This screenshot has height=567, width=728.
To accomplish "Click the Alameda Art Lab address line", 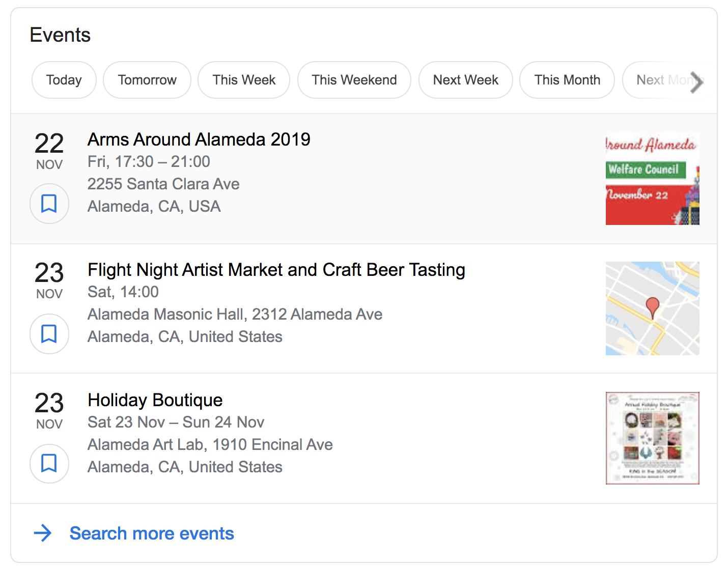I will tap(210, 444).
